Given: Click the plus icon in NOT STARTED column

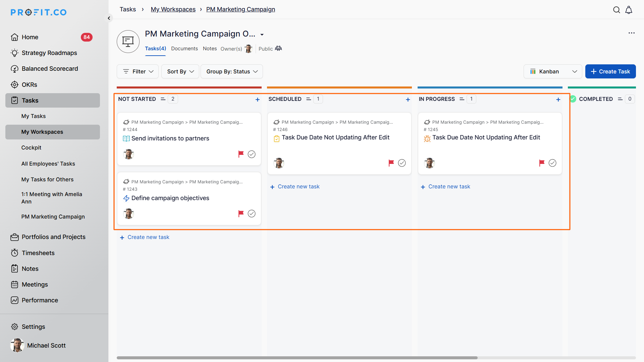Looking at the screenshot, I should pos(258,100).
